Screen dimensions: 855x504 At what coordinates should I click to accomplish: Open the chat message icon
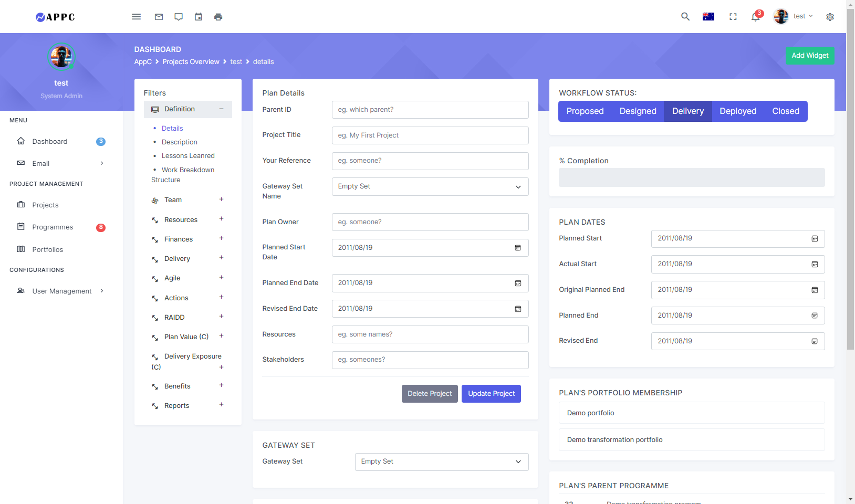tap(179, 17)
